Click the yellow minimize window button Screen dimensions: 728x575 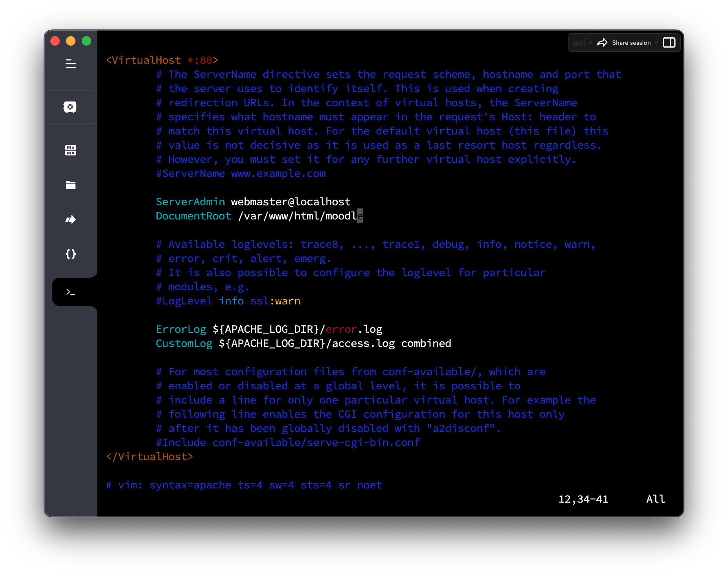coord(71,41)
